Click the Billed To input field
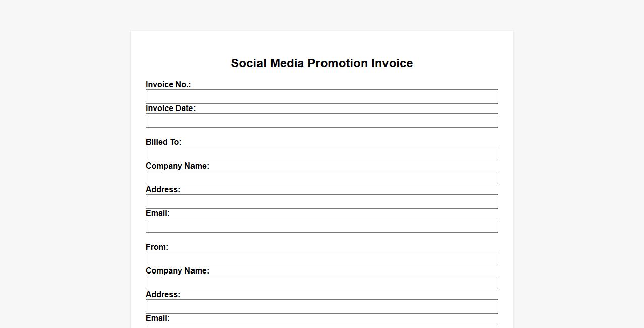644x328 pixels. pos(321,154)
